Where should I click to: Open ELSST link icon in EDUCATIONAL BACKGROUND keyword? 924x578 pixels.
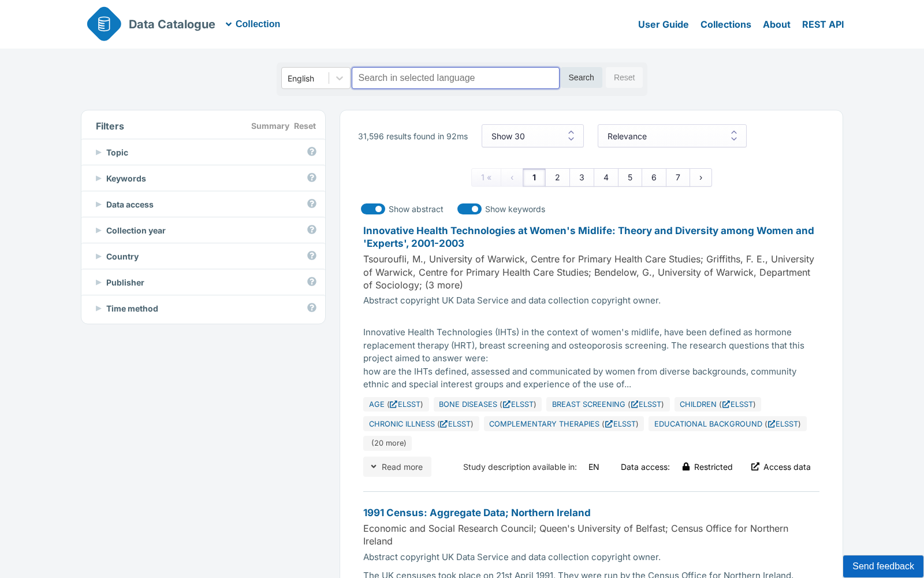point(772,424)
